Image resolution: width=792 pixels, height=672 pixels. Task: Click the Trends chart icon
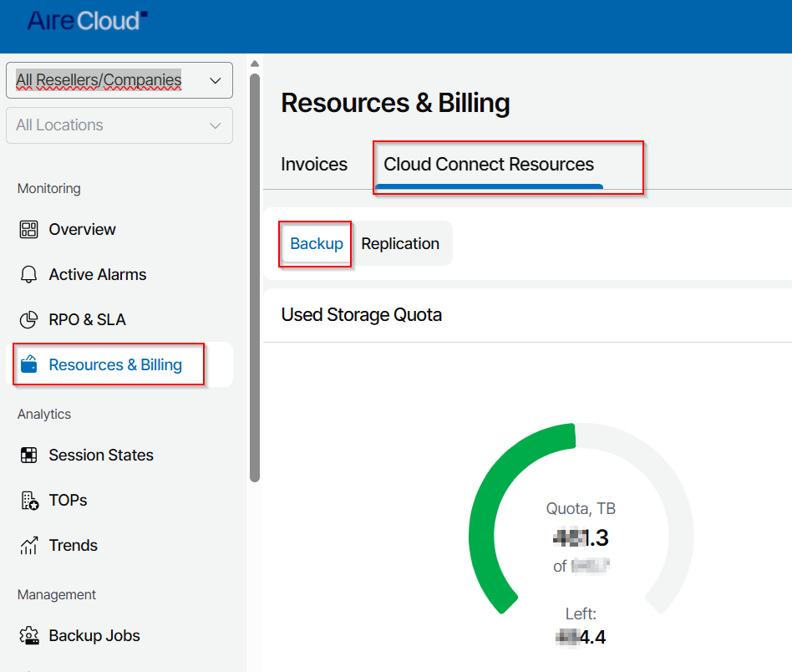pos(28,545)
